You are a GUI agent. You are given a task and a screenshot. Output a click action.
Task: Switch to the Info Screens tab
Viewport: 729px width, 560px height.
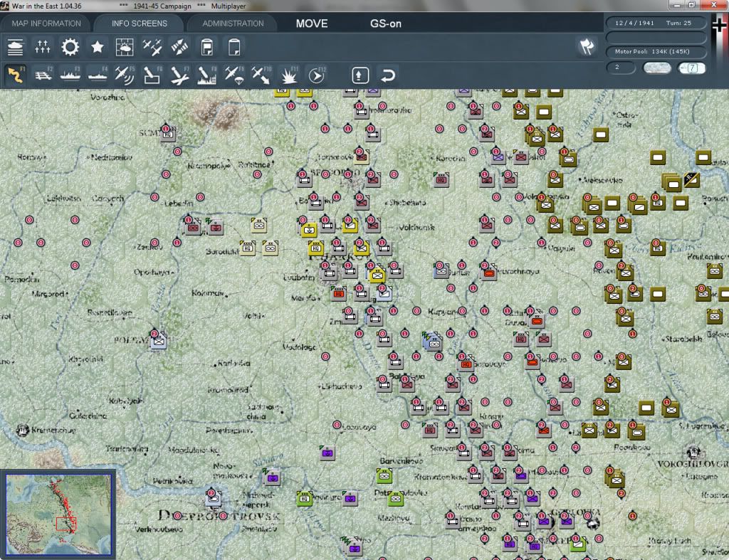tap(140, 23)
